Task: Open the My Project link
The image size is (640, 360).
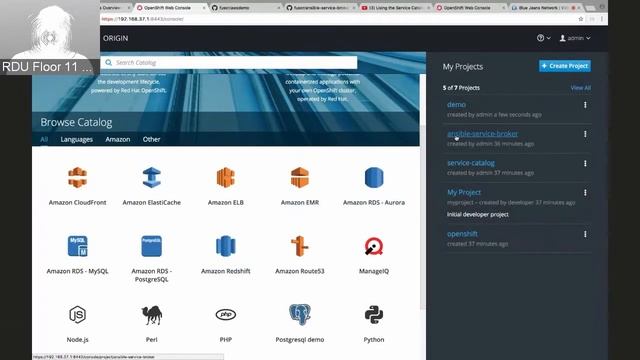Action: click(464, 192)
